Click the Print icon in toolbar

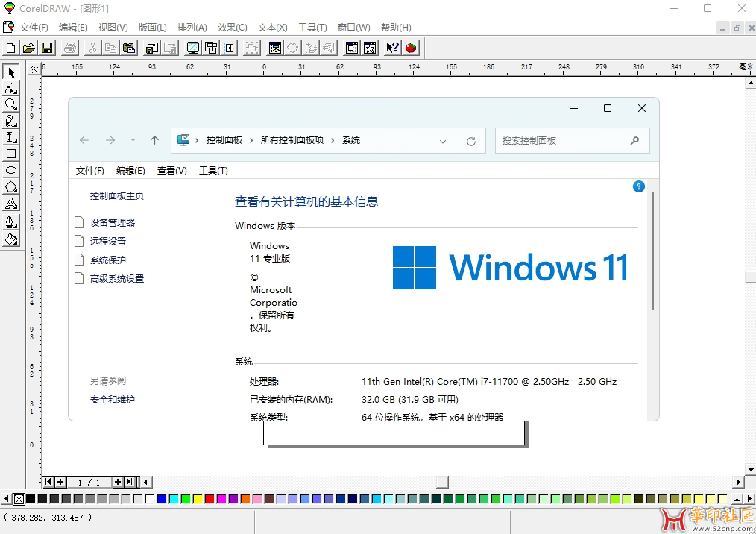pos(70,48)
